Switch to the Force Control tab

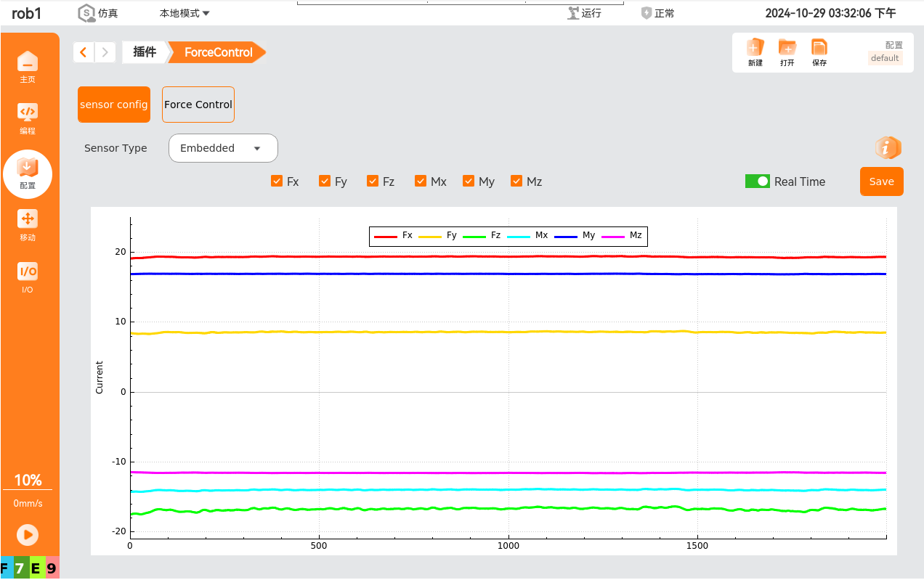(198, 105)
